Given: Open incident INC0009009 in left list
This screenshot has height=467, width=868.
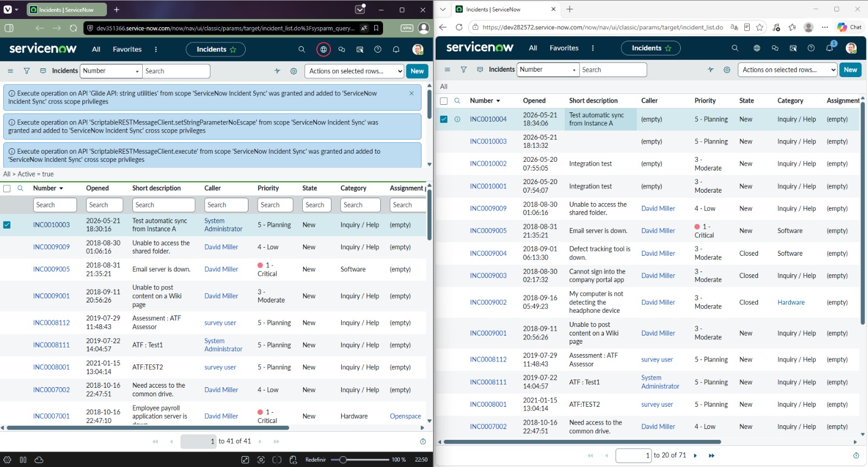Looking at the screenshot, I should (x=52, y=247).
